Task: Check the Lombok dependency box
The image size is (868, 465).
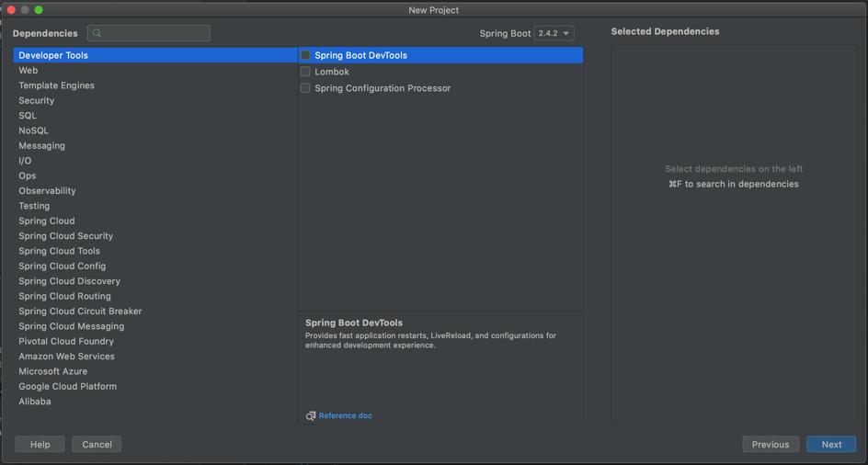Action: click(305, 72)
